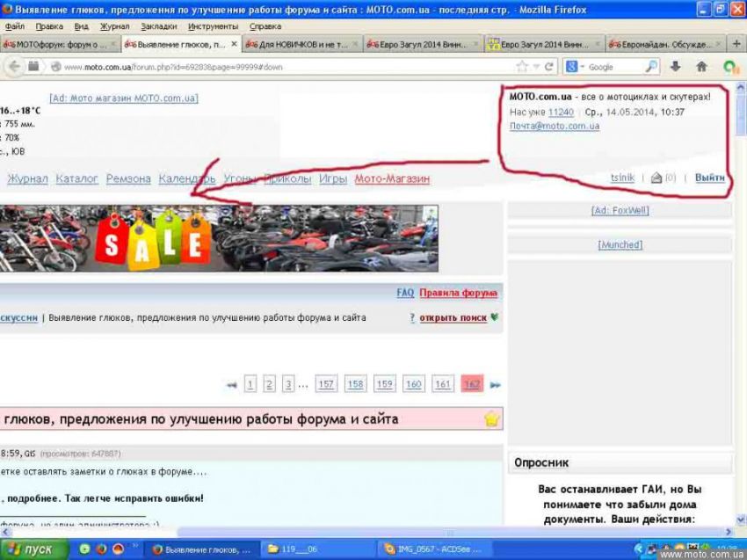Launch Firefox from the quick launch bar
Viewport: 747px width, 560px height.
coord(101,549)
